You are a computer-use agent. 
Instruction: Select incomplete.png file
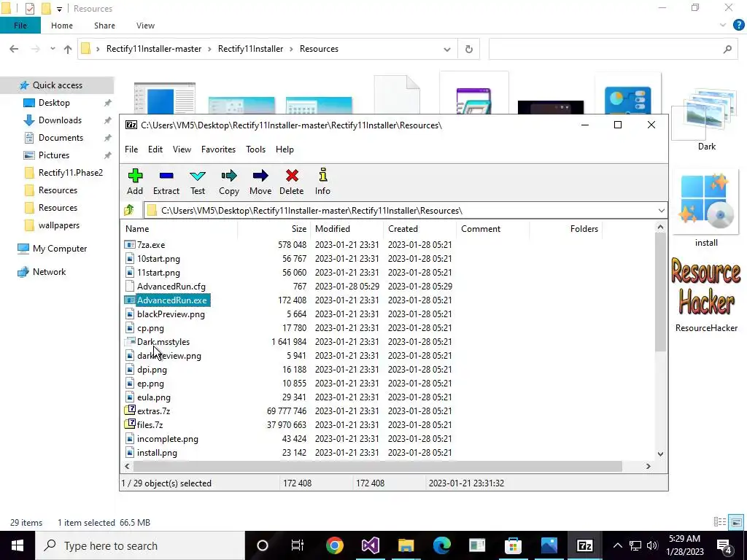(x=168, y=438)
